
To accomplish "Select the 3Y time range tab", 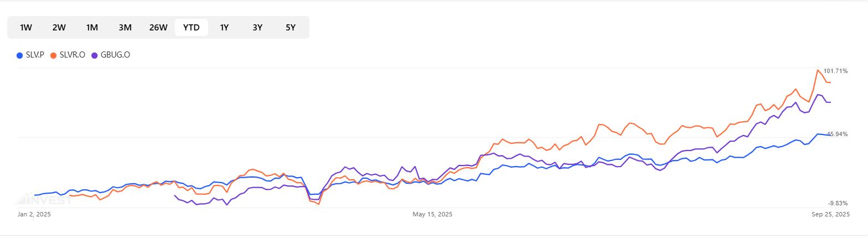I will pos(257,28).
